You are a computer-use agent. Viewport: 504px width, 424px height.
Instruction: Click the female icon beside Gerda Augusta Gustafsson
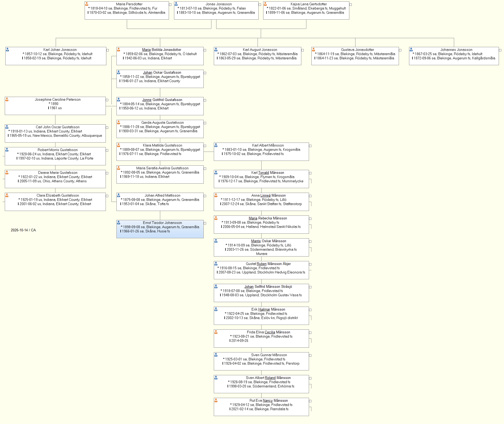(119, 122)
